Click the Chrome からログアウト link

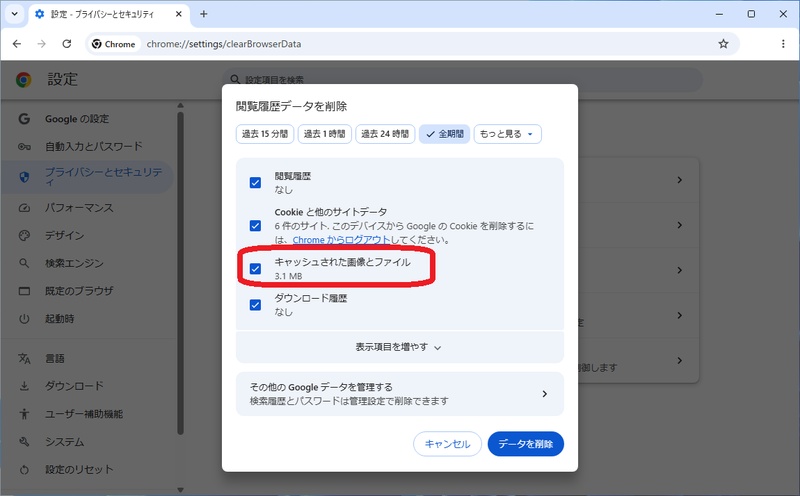pyautogui.click(x=341, y=240)
